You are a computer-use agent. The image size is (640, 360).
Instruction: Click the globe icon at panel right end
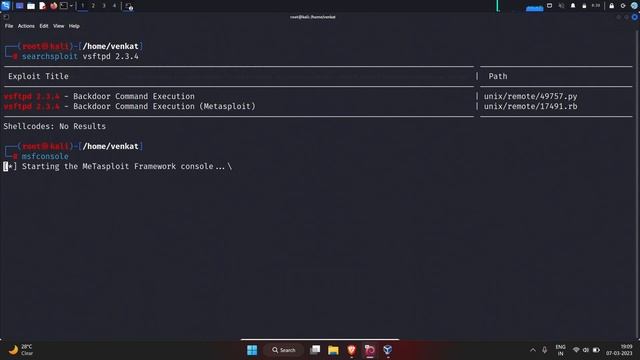(634, 6)
